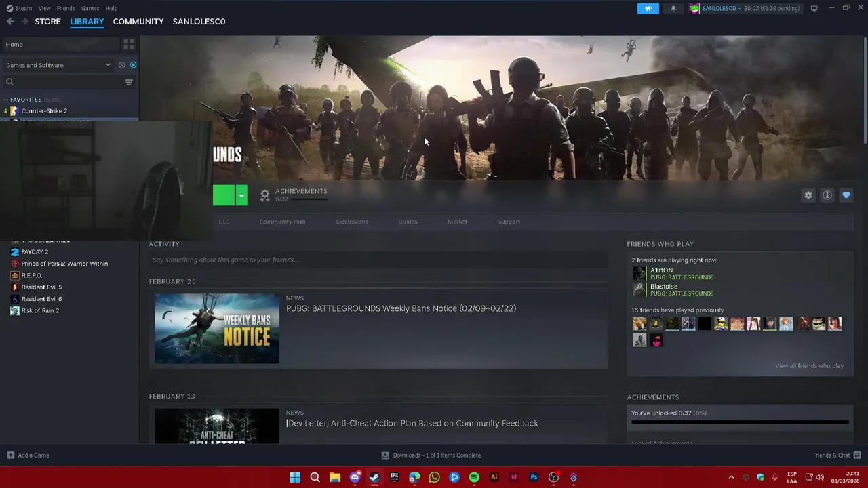Viewport: 868px width, 488px height.
Task: Open Friends & Chat icon
Action: point(857,455)
